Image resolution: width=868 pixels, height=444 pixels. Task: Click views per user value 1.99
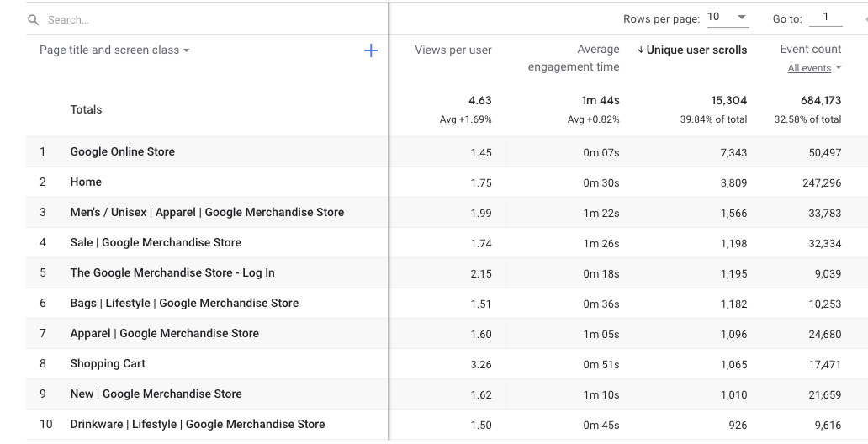click(x=481, y=213)
